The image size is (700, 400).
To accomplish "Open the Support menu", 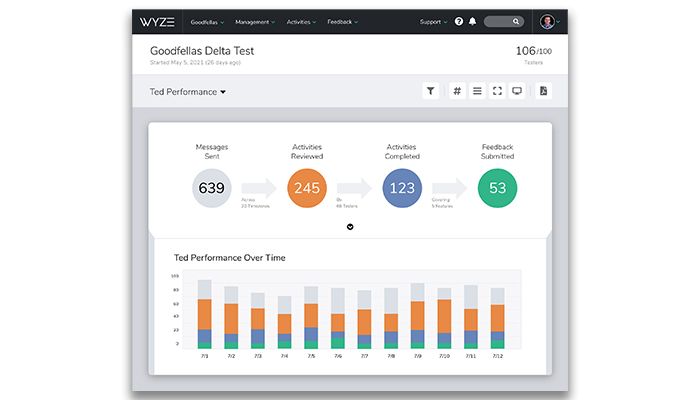I will tap(433, 22).
